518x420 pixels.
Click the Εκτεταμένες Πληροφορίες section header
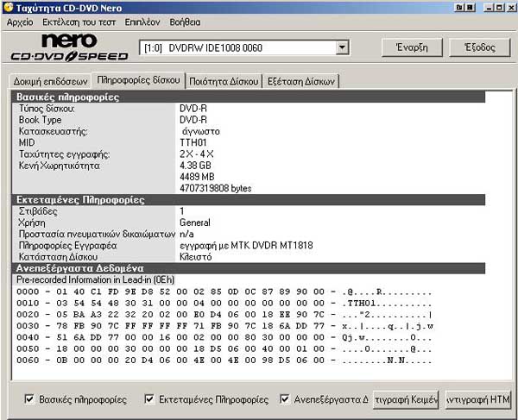[x=249, y=200]
